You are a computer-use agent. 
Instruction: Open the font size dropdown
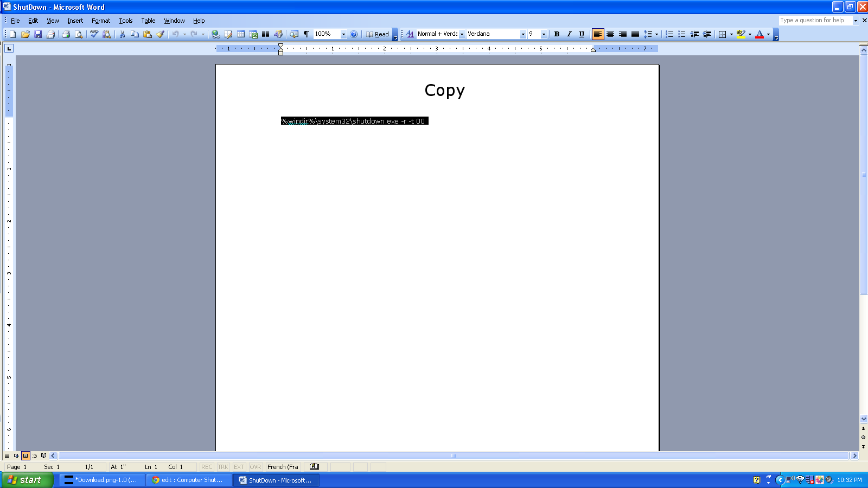544,34
